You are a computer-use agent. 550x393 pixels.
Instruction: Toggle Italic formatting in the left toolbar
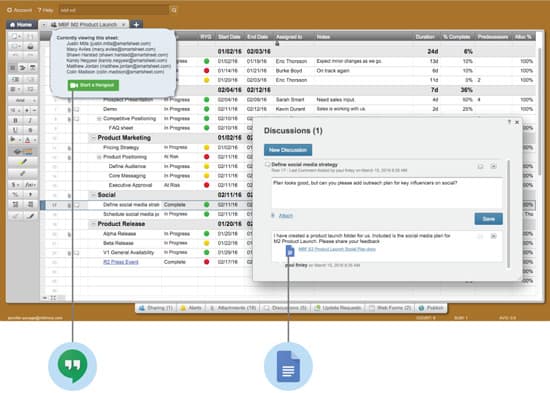[30, 120]
